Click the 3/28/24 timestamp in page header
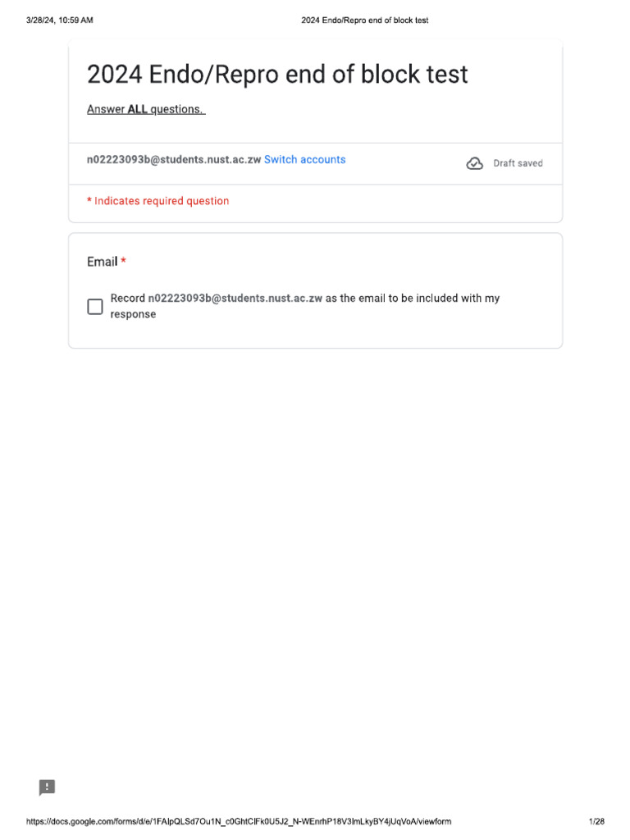The width and height of the screenshot is (630, 840). (x=59, y=21)
